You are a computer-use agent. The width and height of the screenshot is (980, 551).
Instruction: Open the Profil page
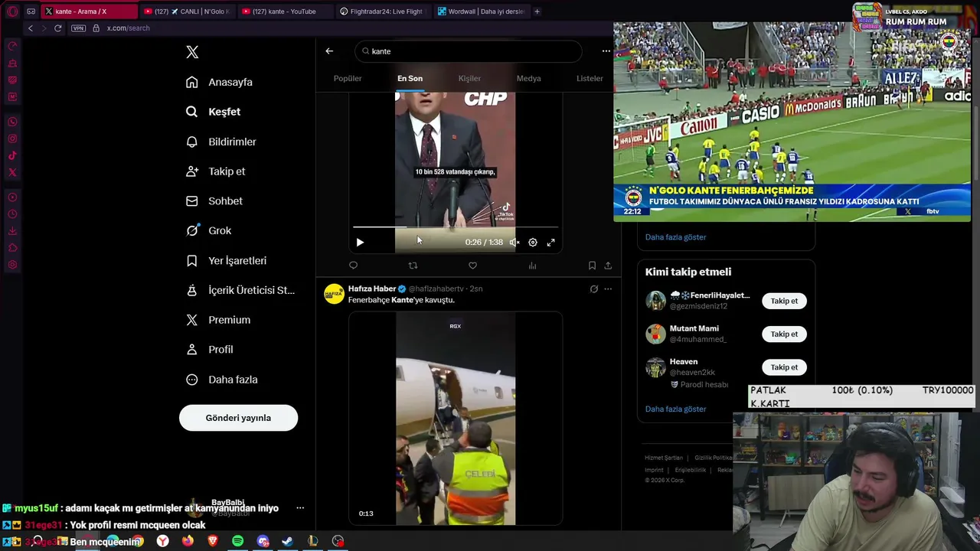(x=210, y=349)
